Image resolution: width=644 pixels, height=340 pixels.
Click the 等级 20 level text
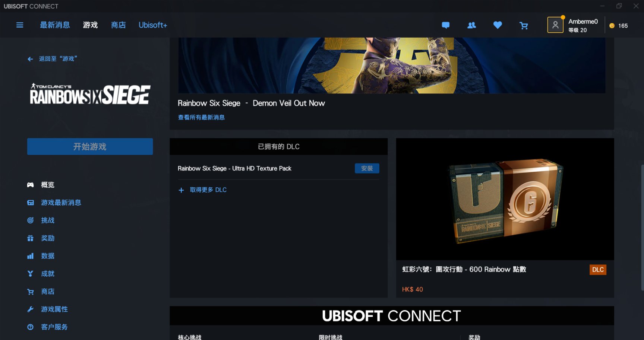[577, 30]
